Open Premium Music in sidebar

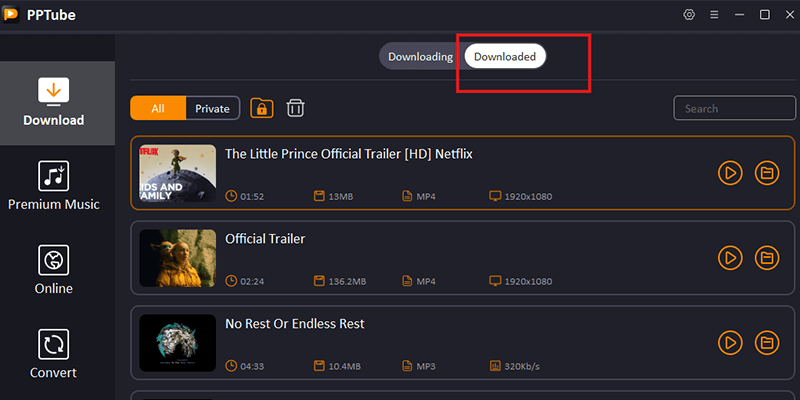click(54, 186)
